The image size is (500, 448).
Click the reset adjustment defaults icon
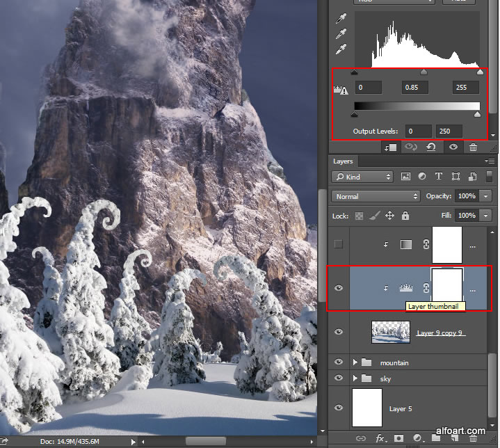point(431,147)
